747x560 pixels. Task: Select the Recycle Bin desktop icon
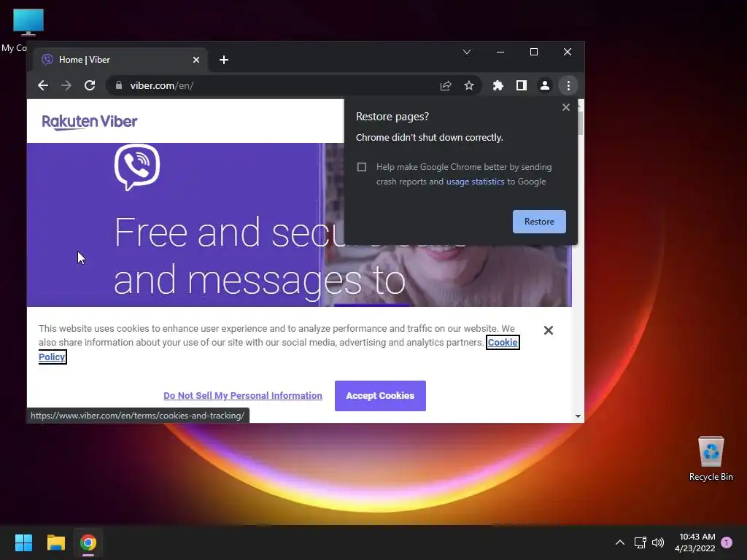tap(711, 459)
